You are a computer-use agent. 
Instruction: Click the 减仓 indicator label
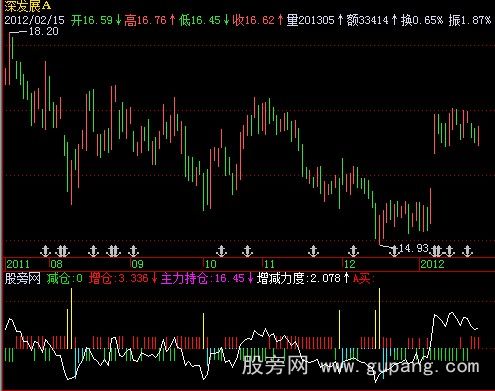point(58,278)
